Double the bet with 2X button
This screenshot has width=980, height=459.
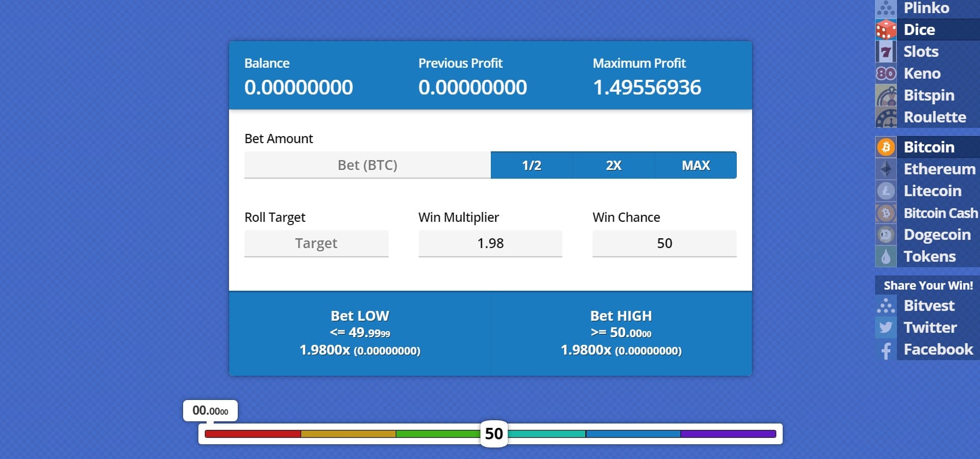(x=614, y=165)
